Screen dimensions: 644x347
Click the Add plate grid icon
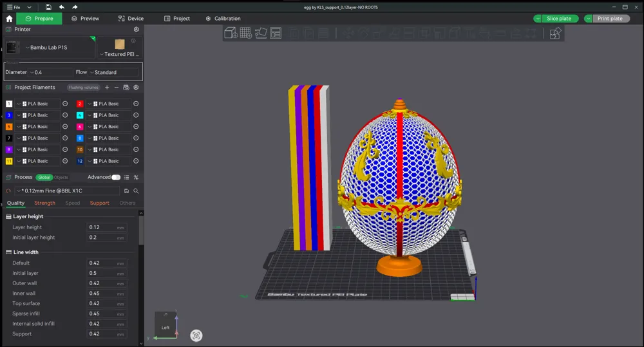click(246, 33)
